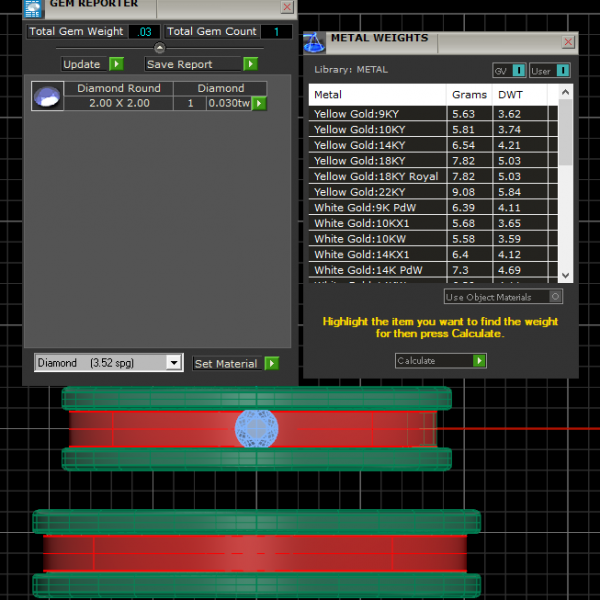Click the green arrow on Calculate
Image resolution: width=600 pixels, height=600 pixels.
pyautogui.click(x=479, y=361)
